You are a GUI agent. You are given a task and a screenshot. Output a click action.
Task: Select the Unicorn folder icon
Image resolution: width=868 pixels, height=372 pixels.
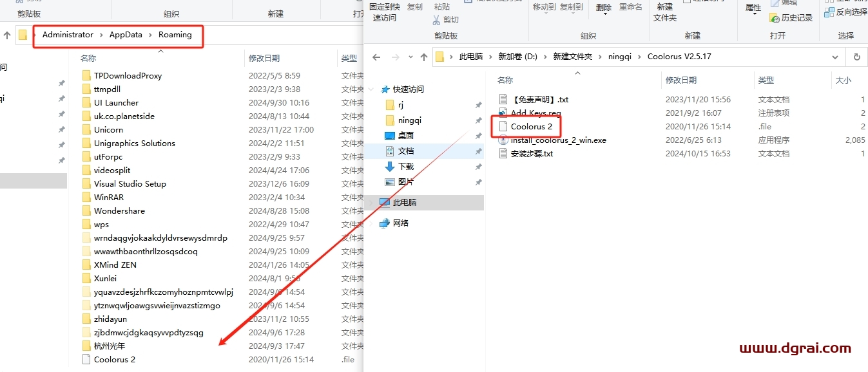(x=87, y=129)
